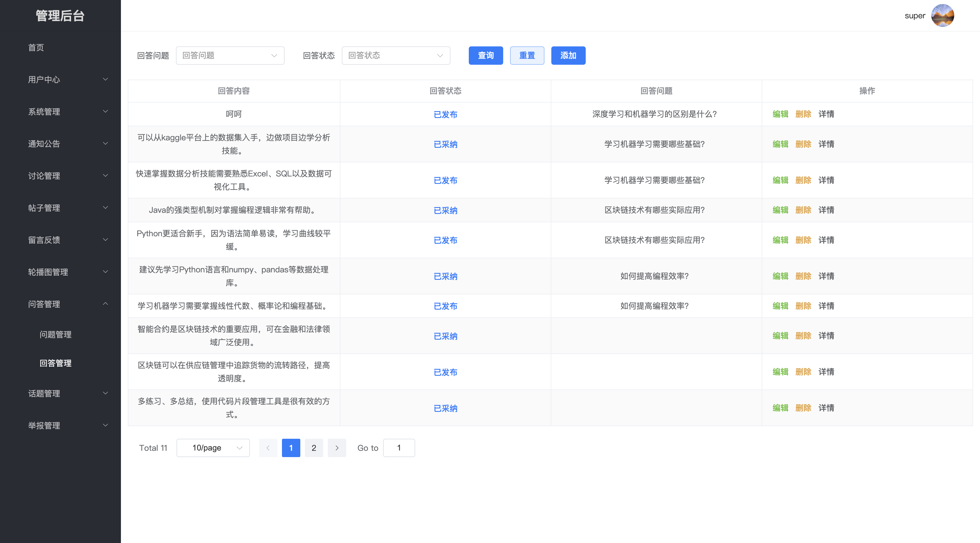980x543 pixels.
Task: Click 编辑 on the first table row
Action: 780,114
